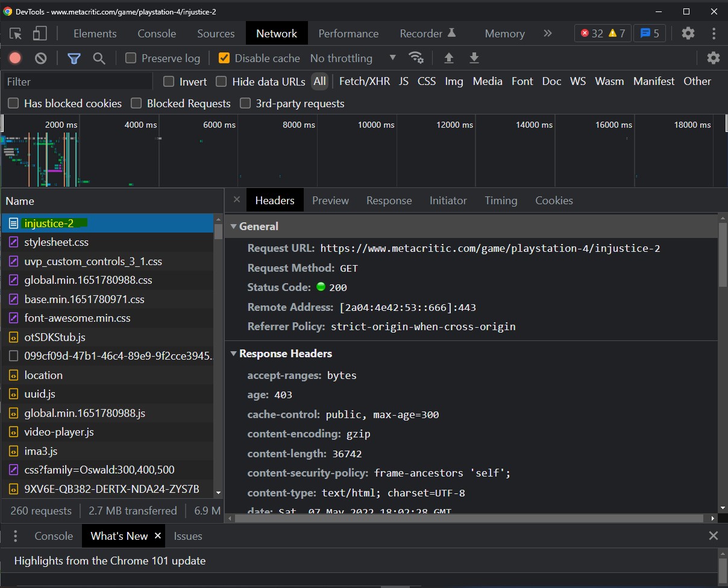The height and width of the screenshot is (588, 728).
Task: Export HAR file download arrow icon
Action: tap(474, 58)
